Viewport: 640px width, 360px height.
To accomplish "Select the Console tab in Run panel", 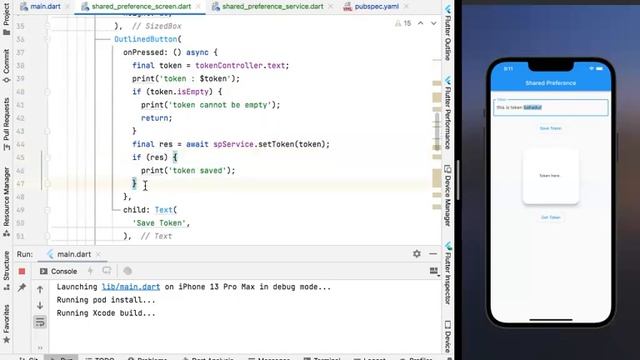I will point(58,271).
